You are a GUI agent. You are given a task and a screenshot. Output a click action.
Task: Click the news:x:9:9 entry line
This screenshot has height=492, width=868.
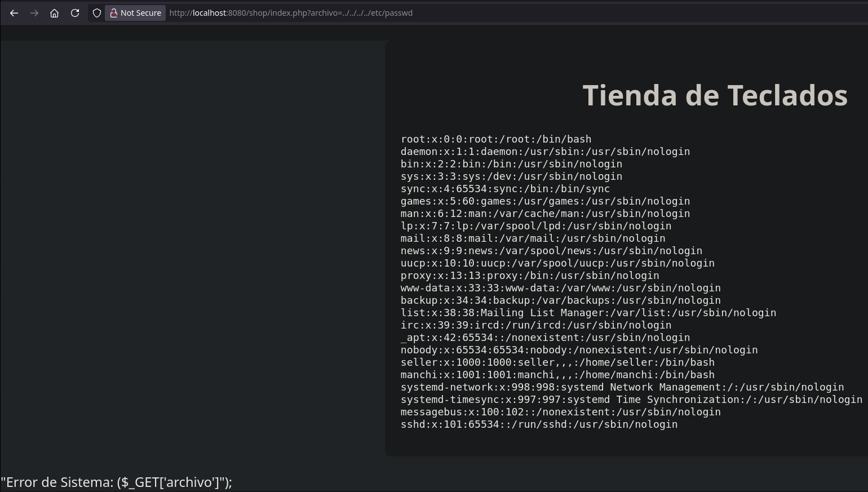pos(551,251)
